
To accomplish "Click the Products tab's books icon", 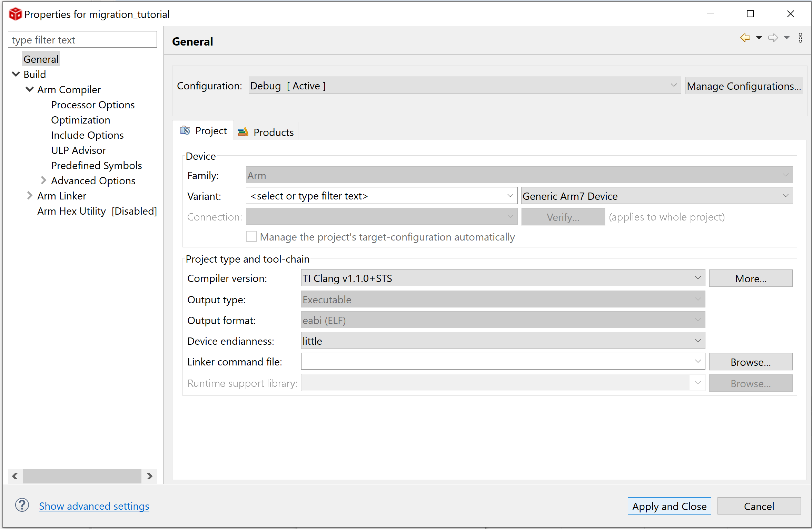I will point(243,131).
